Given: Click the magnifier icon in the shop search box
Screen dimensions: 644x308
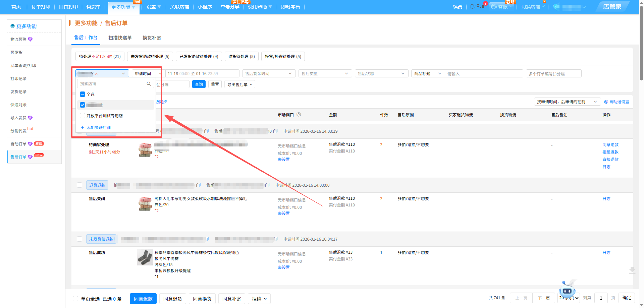Looking at the screenshot, I should point(149,84).
